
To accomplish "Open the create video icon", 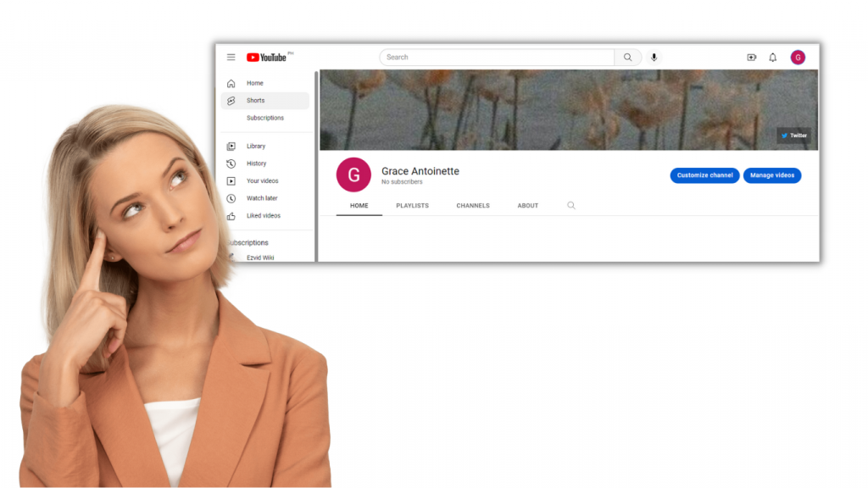I will pos(751,57).
